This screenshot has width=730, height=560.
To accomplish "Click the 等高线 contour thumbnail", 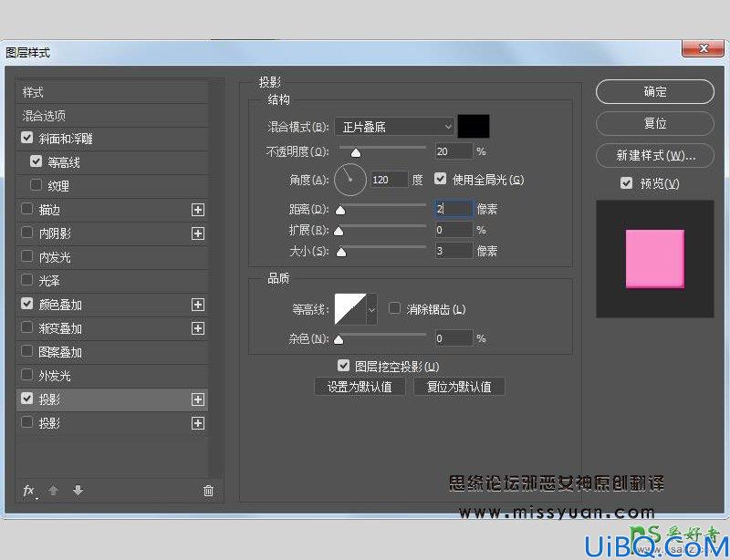I will pos(350,309).
